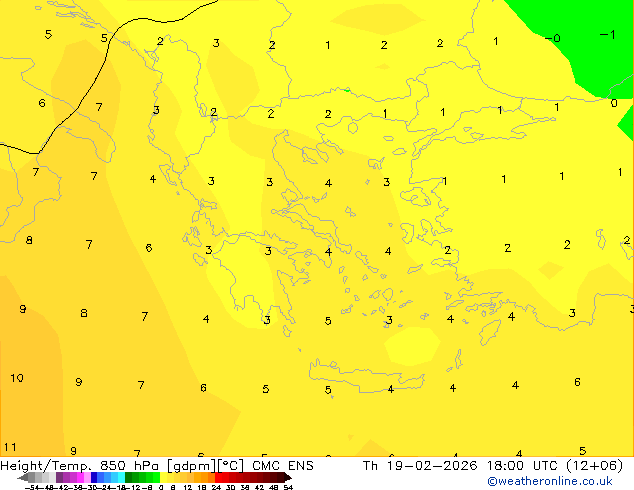The width and height of the screenshot is (634, 490).
Task: Click the '10' temperature value on the map
Action: 17,378
